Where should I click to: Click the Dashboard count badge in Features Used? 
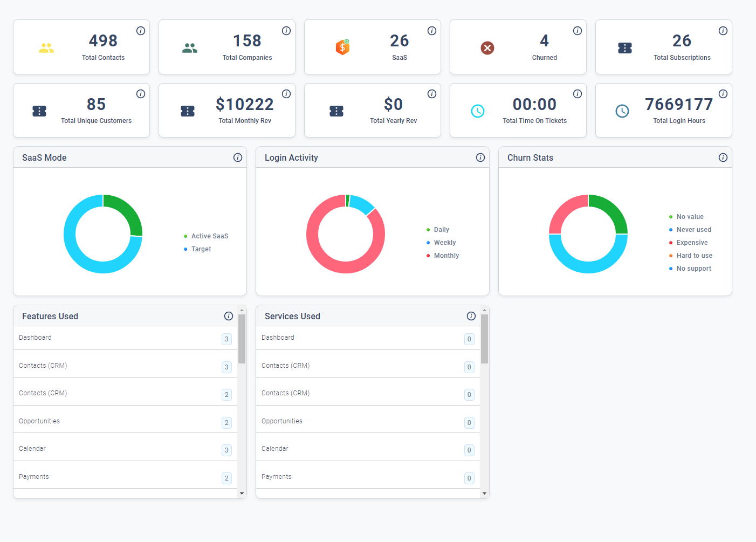click(x=226, y=339)
